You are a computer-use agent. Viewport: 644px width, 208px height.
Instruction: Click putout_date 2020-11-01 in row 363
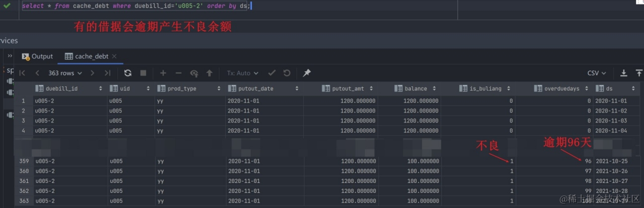263,201
